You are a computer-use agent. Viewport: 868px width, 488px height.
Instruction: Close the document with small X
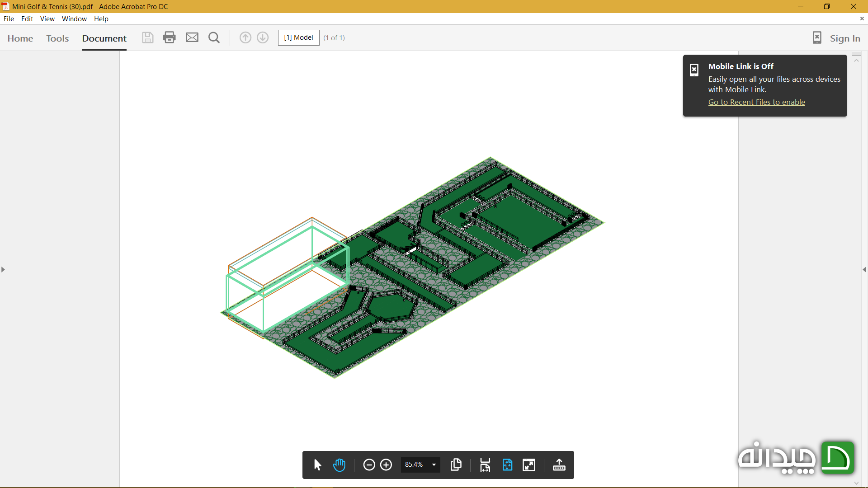(862, 19)
